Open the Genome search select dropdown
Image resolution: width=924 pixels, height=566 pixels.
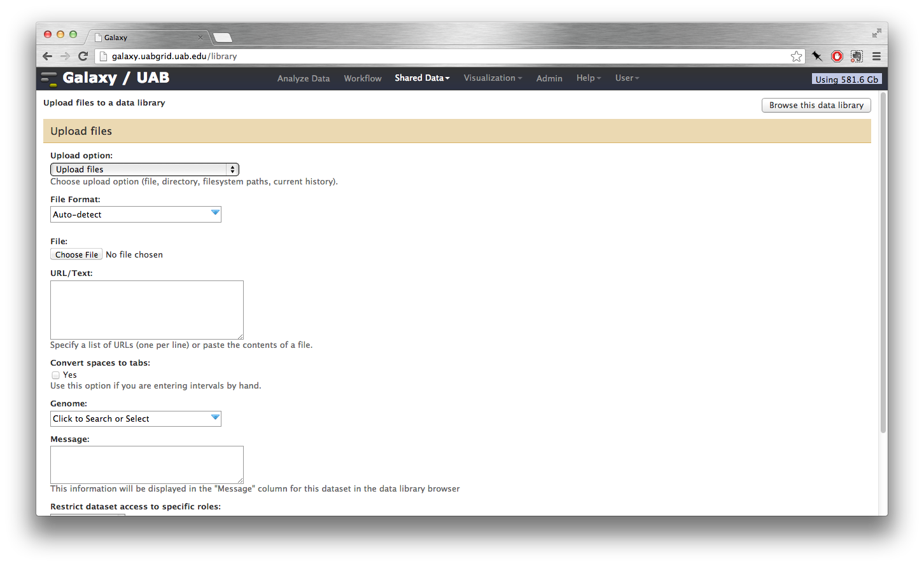[136, 418]
